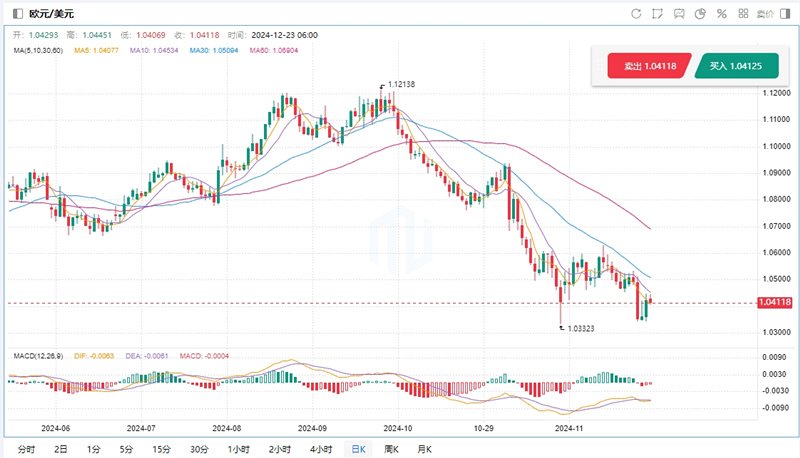Click the refresh chart icon
This screenshot has width=800, height=458.
[x=636, y=14]
